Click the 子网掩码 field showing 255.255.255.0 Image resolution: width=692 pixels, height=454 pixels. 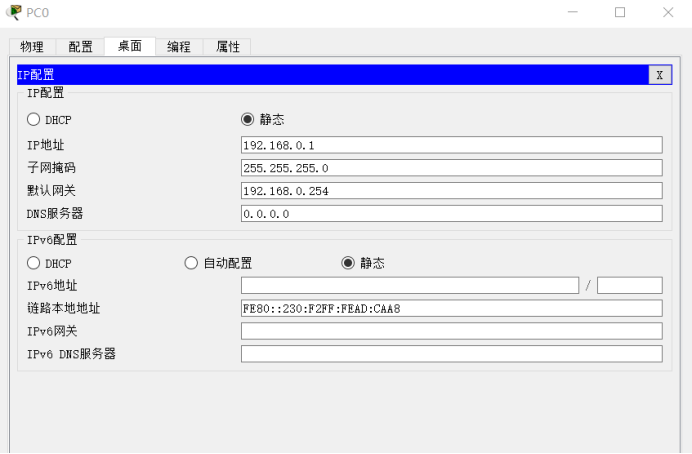[451, 168]
